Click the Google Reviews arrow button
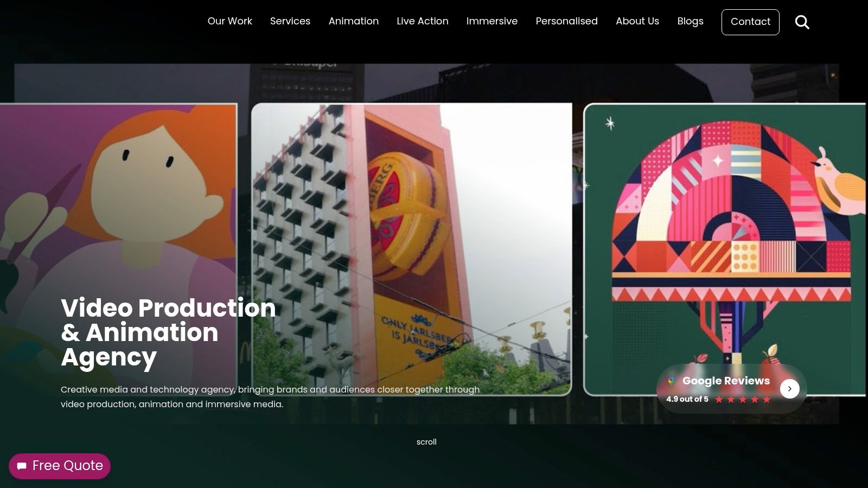868x488 pixels. pos(789,389)
